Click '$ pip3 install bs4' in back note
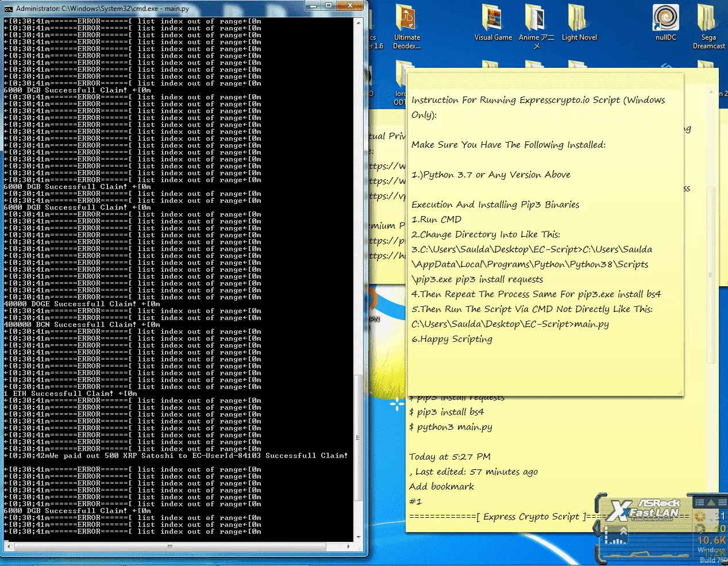Image resolution: width=728 pixels, height=566 pixels. (446, 412)
